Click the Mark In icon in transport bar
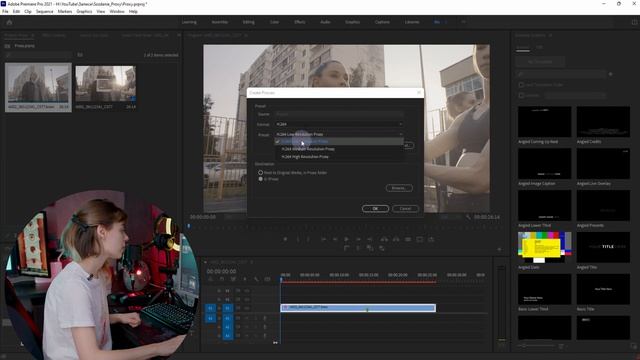The height and width of the screenshot is (360, 640). click(x=298, y=239)
